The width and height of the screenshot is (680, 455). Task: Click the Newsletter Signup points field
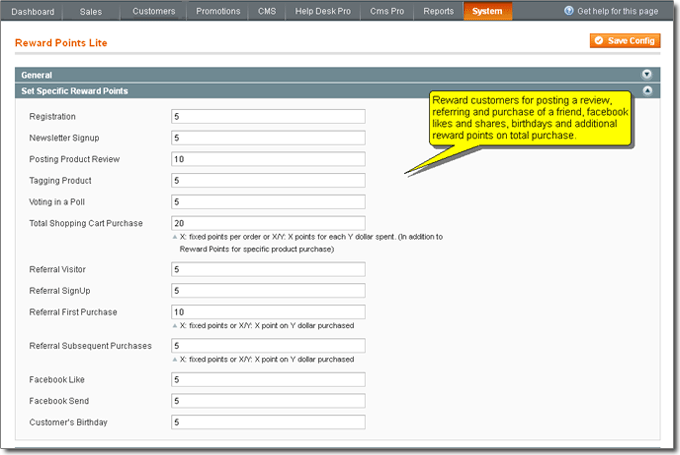click(x=268, y=137)
